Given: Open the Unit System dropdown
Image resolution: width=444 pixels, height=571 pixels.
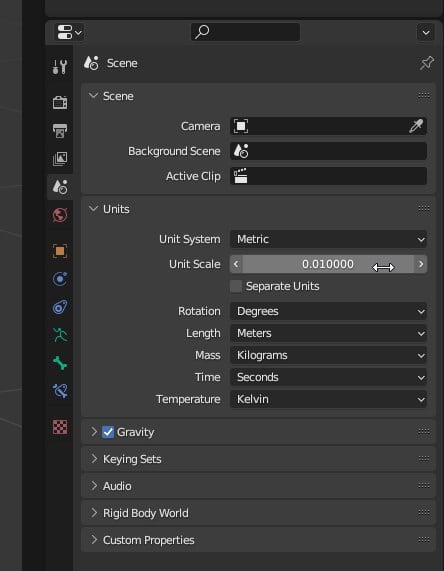Looking at the screenshot, I should [x=328, y=239].
